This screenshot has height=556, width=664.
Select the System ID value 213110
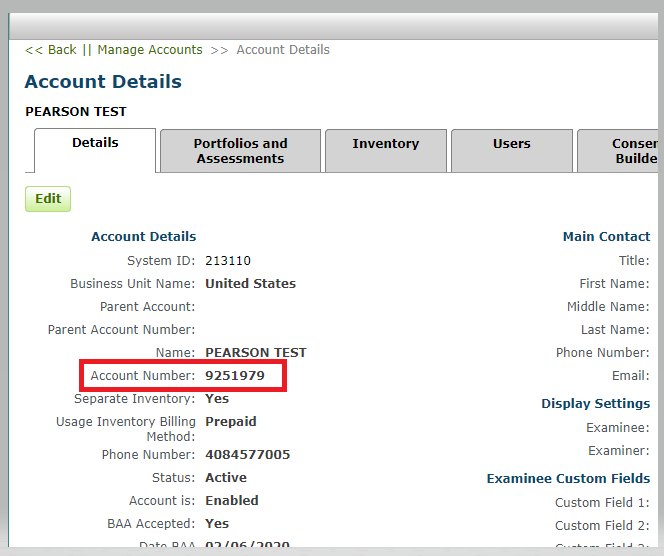228,261
